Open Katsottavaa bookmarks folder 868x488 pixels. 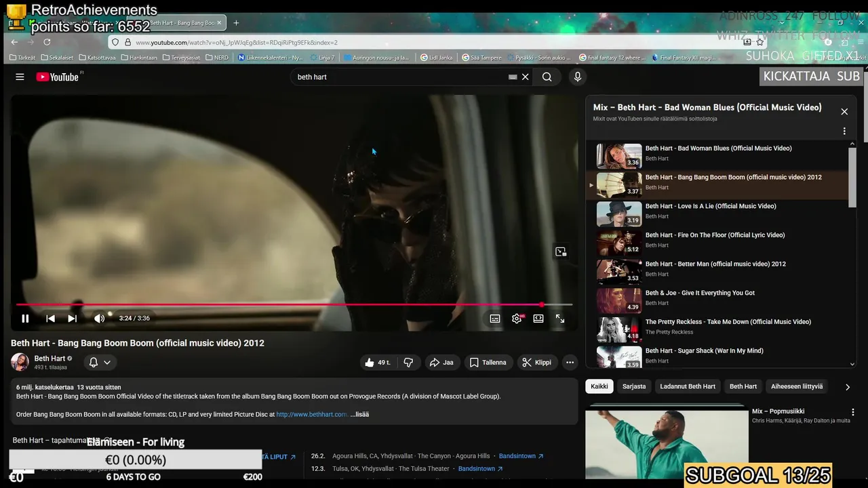pyautogui.click(x=97, y=58)
